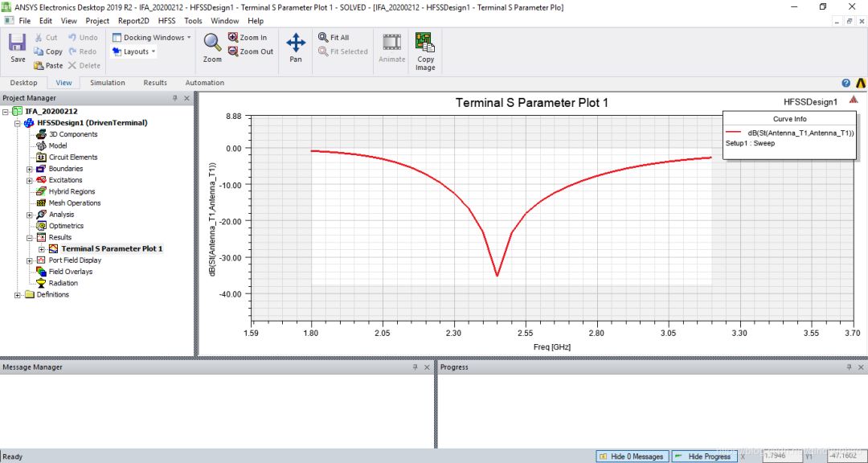
Task: Click Hide 0 Messages button
Action: 633,457
